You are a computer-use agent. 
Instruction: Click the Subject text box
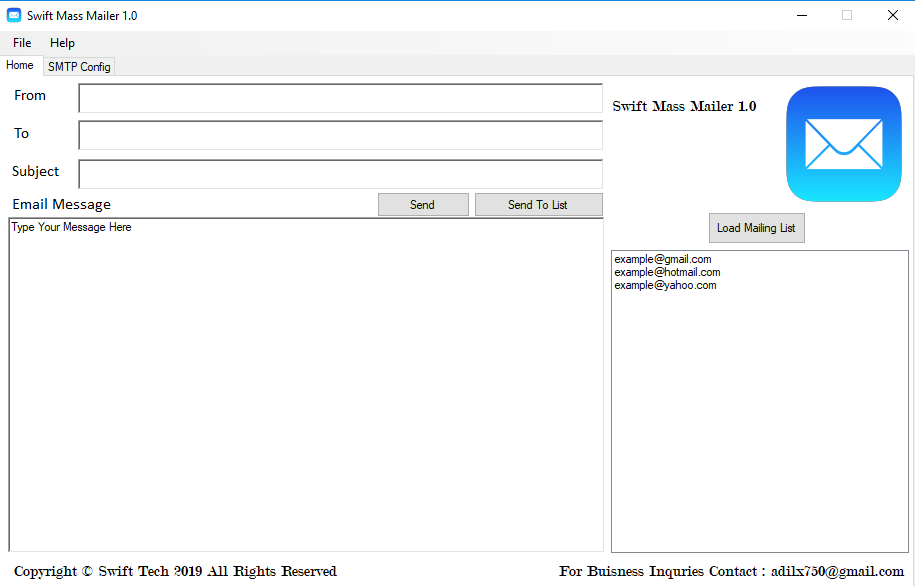pyautogui.click(x=340, y=174)
